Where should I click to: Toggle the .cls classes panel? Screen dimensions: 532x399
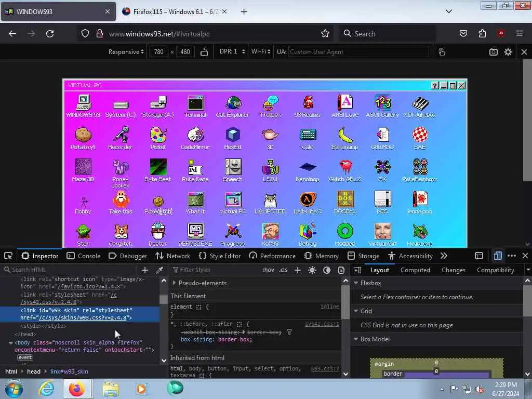(x=283, y=270)
